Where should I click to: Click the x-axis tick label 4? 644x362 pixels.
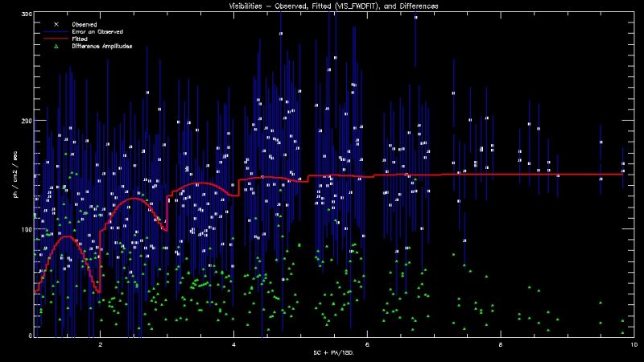pos(233,343)
